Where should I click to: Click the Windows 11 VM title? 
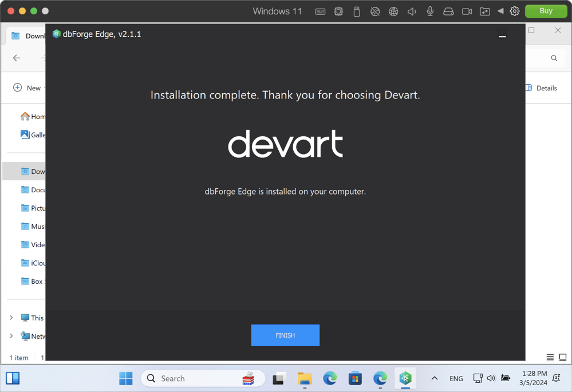pyautogui.click(x=278, y=11)
